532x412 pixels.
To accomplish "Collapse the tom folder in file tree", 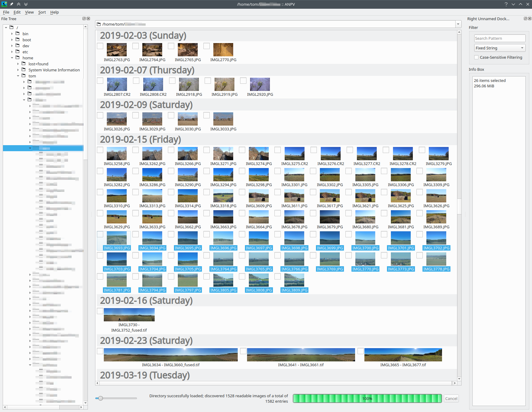I will pos(18,76).
